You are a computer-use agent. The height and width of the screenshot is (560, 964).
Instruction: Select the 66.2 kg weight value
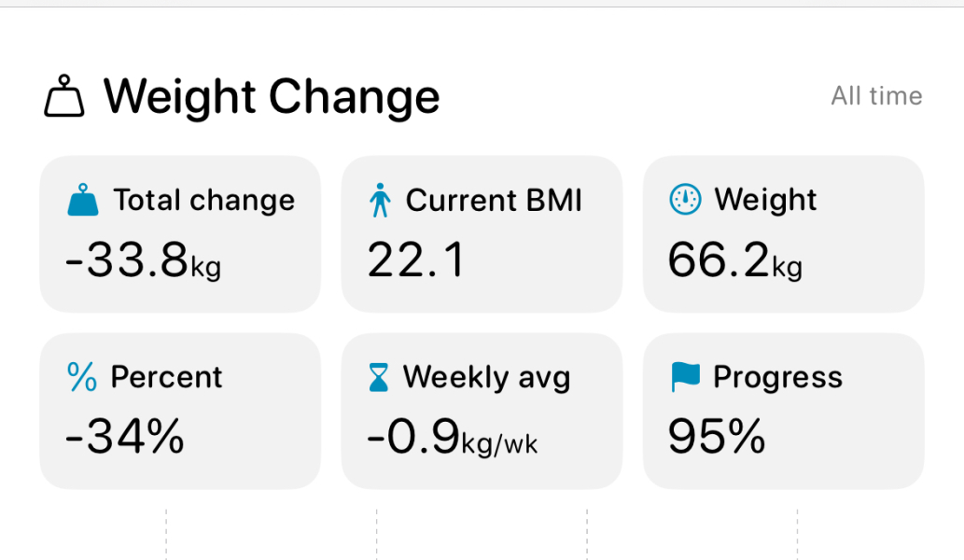click(x=734, y=261)
